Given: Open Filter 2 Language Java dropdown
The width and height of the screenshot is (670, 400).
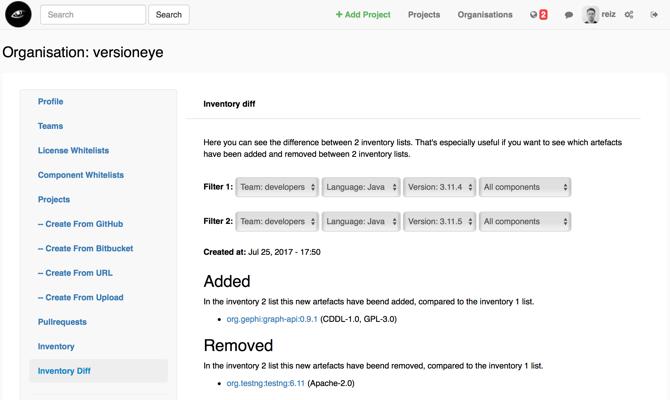Looking at the screenshot, I should 361,222.
